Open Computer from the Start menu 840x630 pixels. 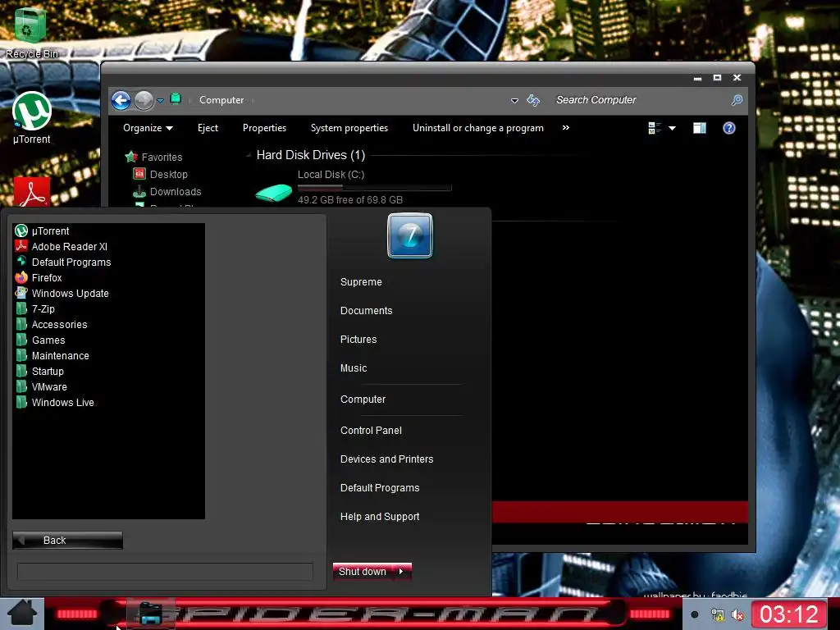coord(363,399)
